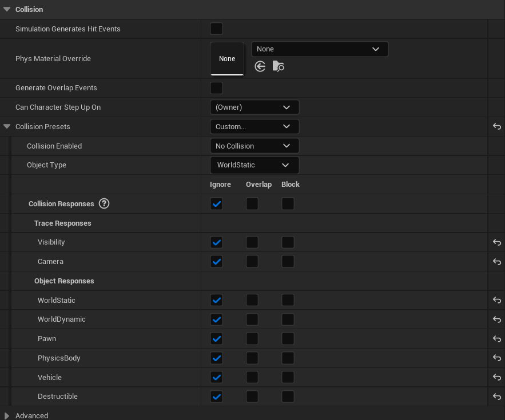Reset the Pawn object response to default
This screenshot has width=505, height=420.
tap(496, 339)
